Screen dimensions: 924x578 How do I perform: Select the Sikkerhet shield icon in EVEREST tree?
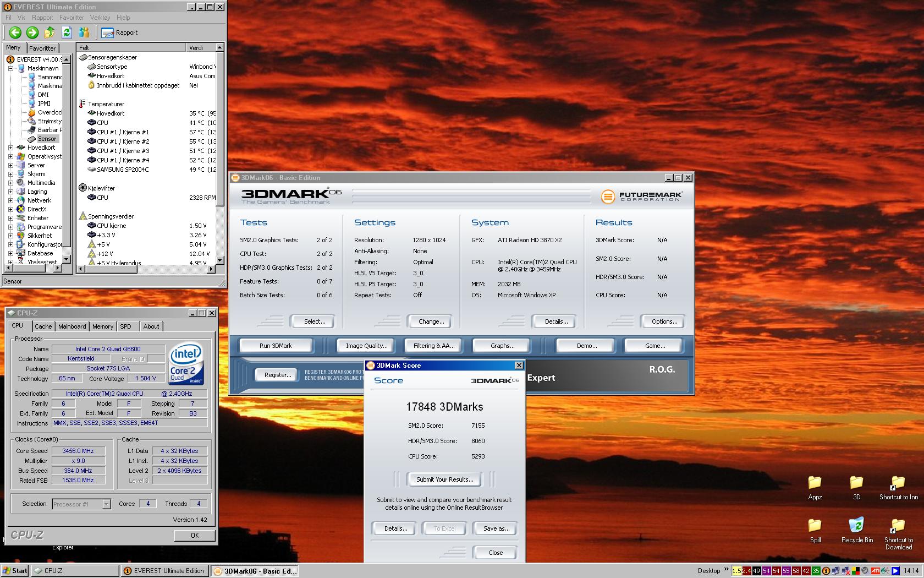click(21, 236)
